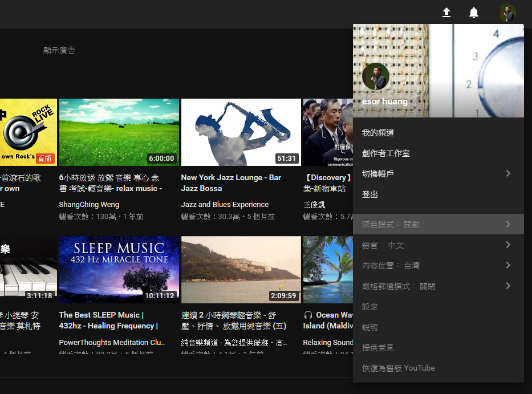Open ShangChing Weng channel link
Viewport: 532px width, 394px height.
pos(89,205)
